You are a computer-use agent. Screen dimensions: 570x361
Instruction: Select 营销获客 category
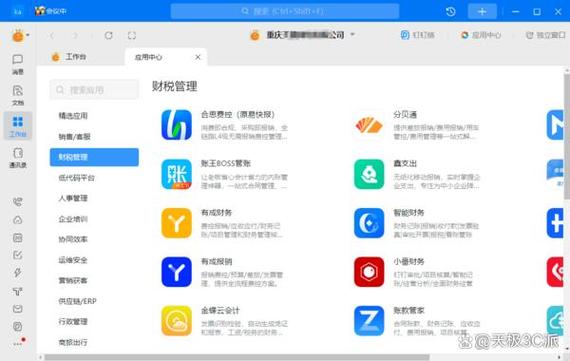click(73, 280)
